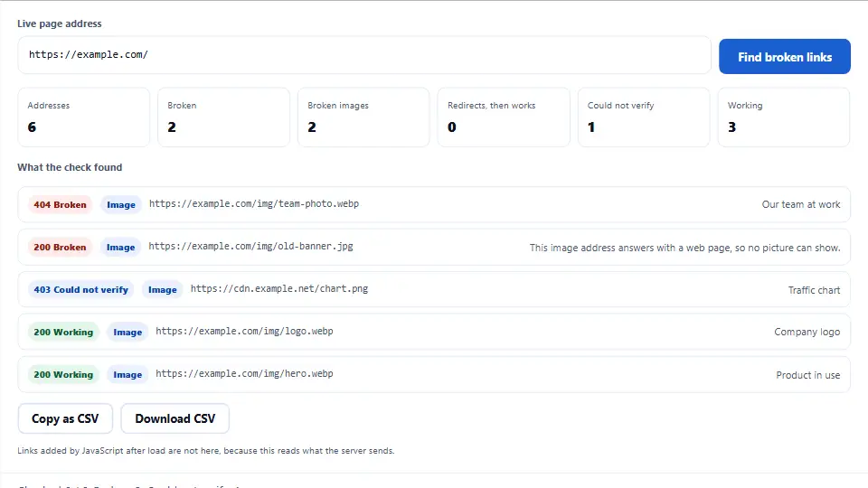Viewport: 868px width, 488px height.
Task: Click the 200 Broken status badge
Action: [x=60, y=248]
